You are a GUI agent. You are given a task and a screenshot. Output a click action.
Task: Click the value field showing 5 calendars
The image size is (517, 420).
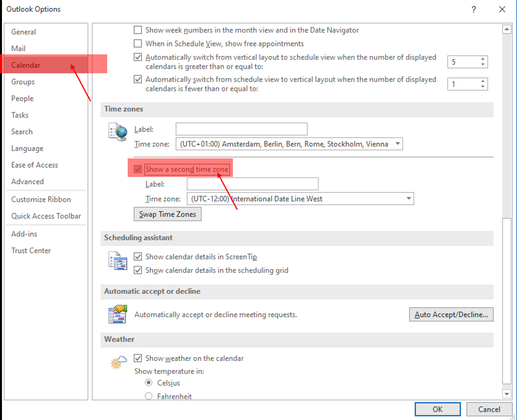pos(463,62)
